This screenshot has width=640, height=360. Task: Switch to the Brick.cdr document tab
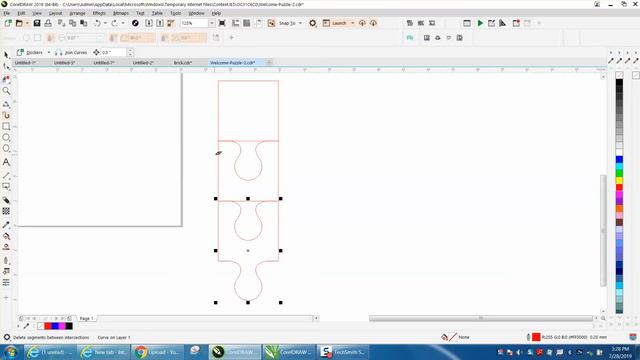pyautogui.click(x=182, y=63)
